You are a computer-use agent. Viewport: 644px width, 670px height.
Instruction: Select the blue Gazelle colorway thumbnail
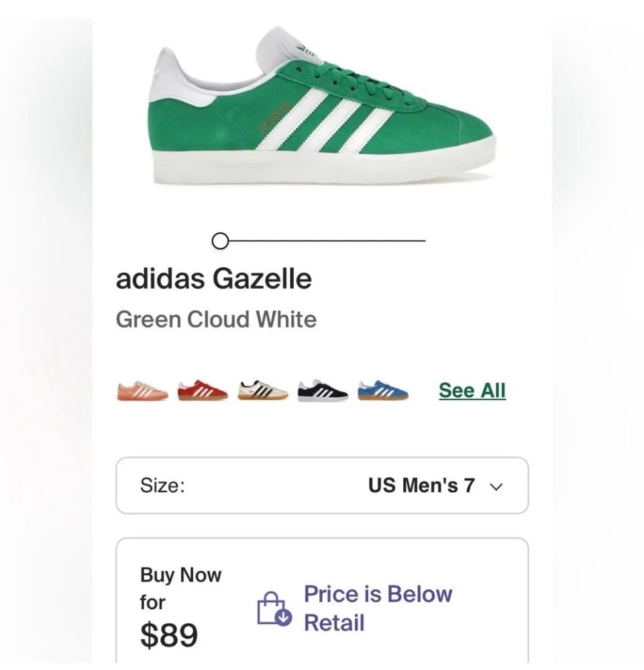383,390
